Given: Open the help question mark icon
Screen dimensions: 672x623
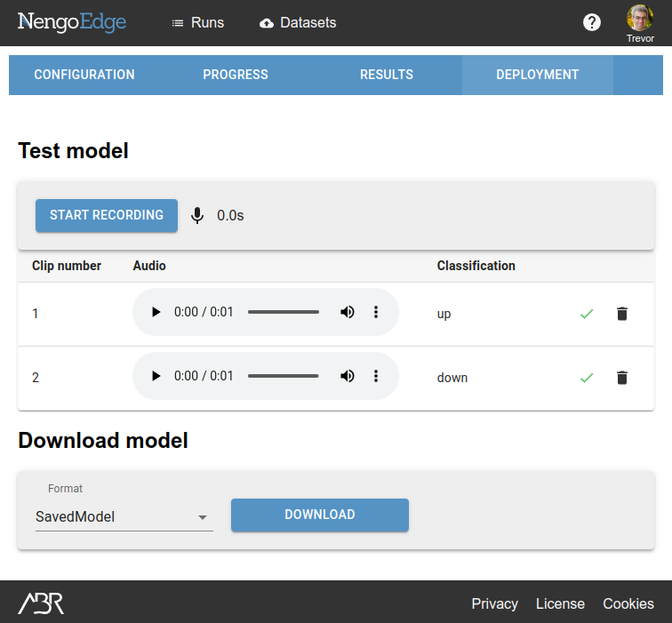Looking at the screenshot, I should click(592, 22).
